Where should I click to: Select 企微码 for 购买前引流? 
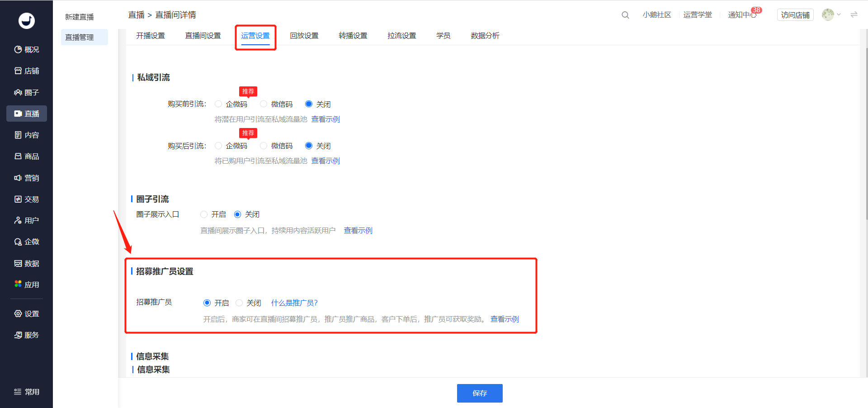(x=219, y=104)
